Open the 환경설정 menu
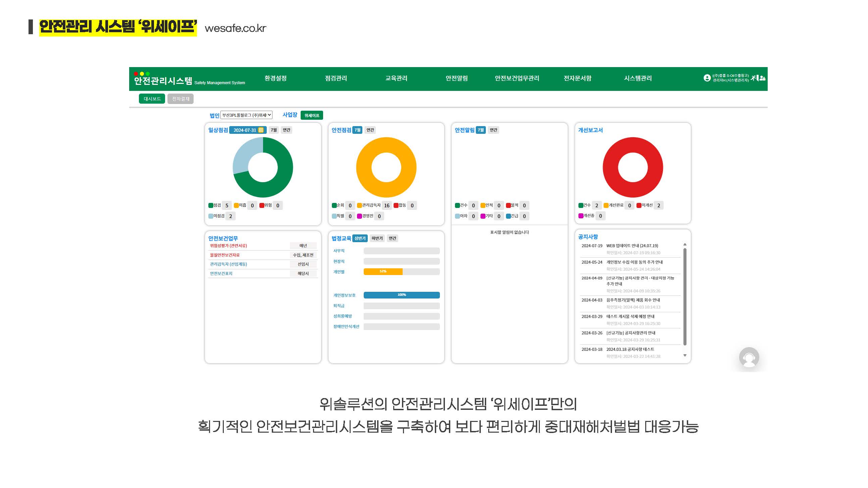 (275, 78)
